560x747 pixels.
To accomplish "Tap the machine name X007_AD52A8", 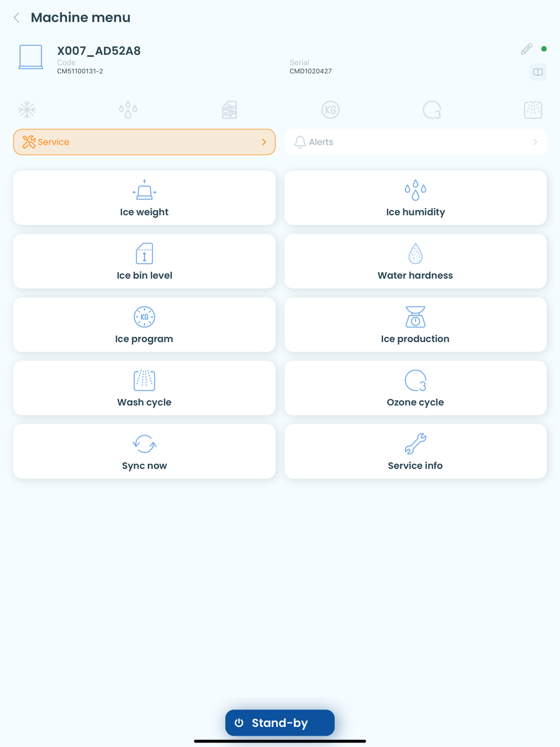I will tap(99, 51).
